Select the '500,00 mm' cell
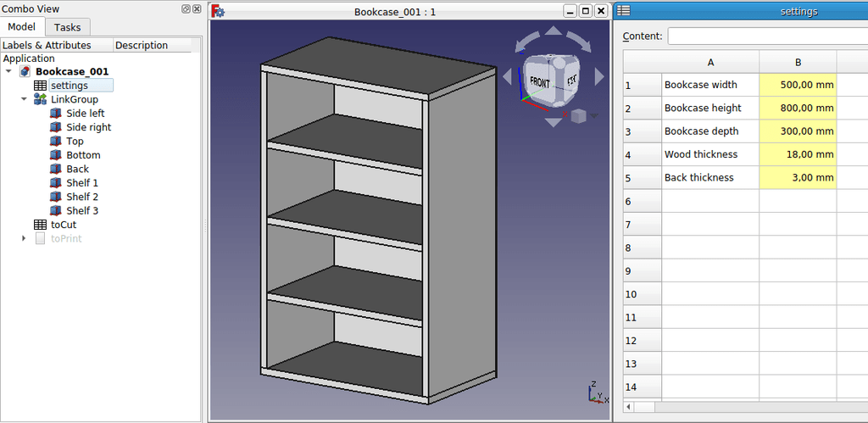Viewport: 868px width, 423px height. click(x=798, y=86)
